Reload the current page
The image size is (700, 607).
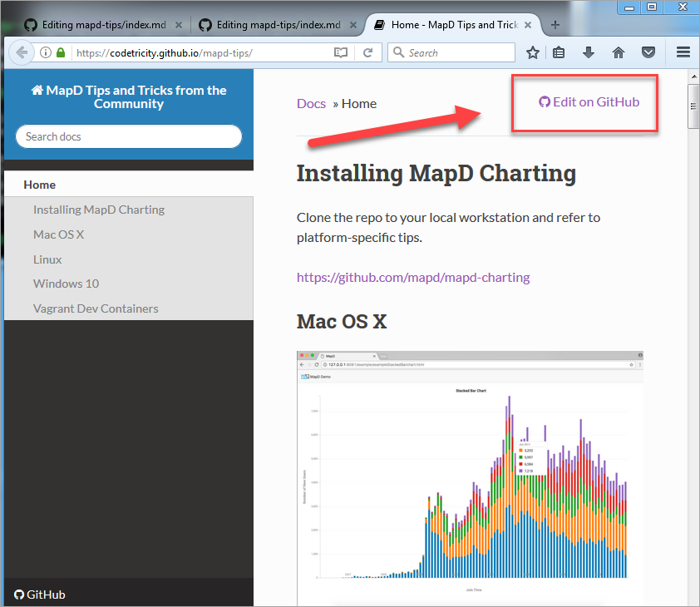point(367,52)
